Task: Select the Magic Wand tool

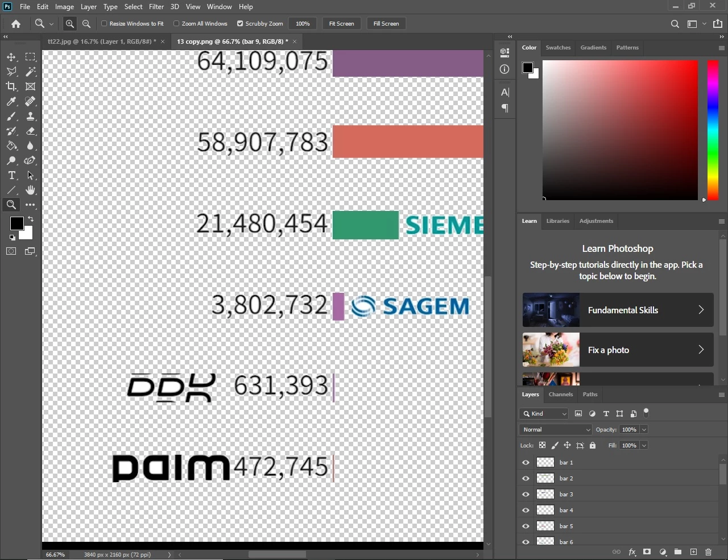Action: pos(30,72)
